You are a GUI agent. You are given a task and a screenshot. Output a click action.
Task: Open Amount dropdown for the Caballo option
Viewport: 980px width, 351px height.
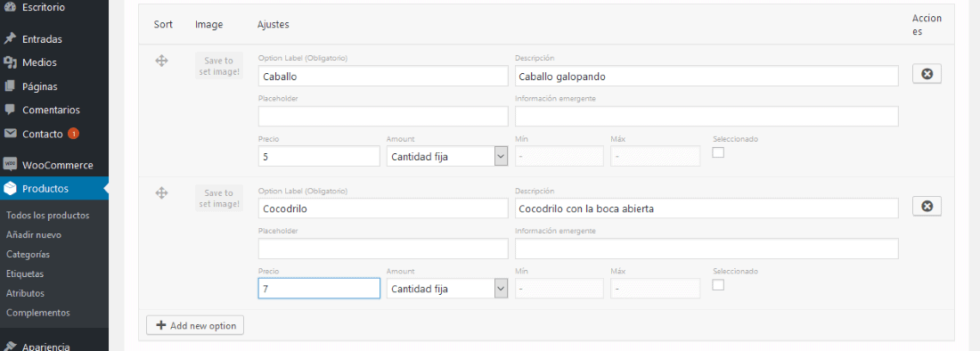point(447,156)
